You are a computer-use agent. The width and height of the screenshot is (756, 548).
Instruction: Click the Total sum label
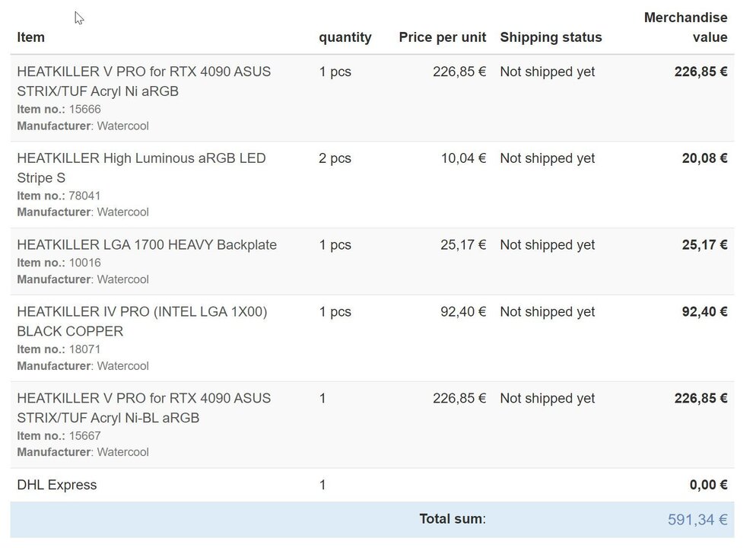pos(453,519)
